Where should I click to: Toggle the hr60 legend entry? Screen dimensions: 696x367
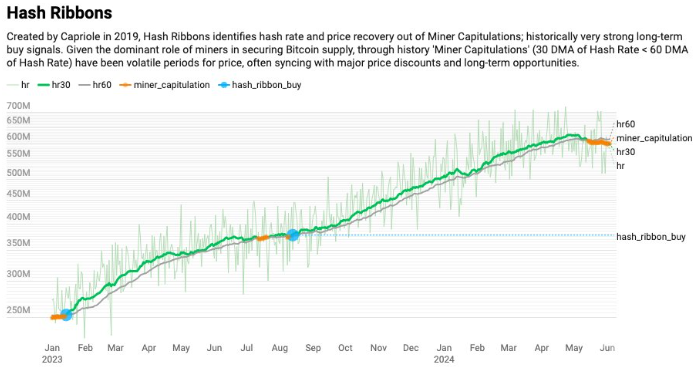(x=95, y=85)
